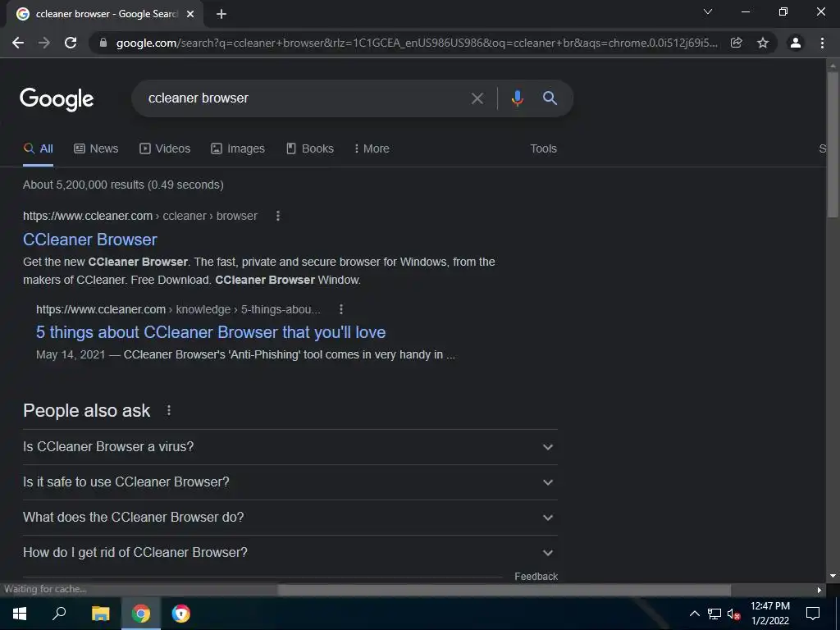Screen dimensions: 840x630
Task: Click the browser forward arrow
Action: pos(44,43)
